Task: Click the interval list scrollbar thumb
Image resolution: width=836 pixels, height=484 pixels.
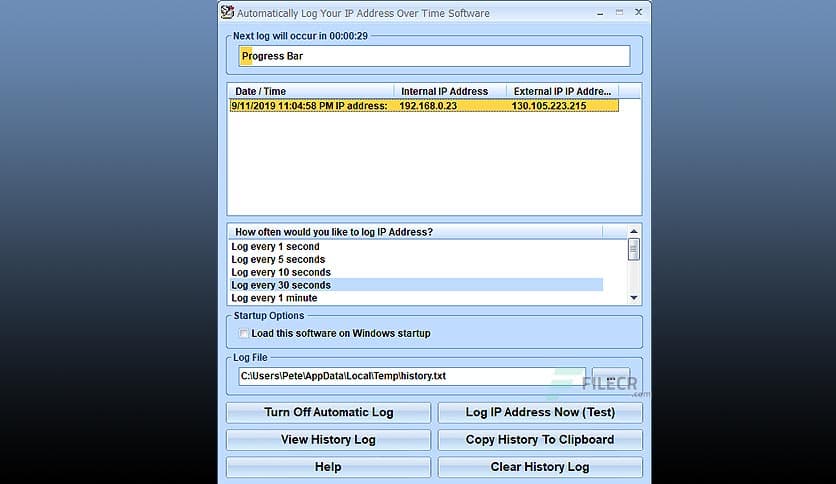Action: point(633,249)
